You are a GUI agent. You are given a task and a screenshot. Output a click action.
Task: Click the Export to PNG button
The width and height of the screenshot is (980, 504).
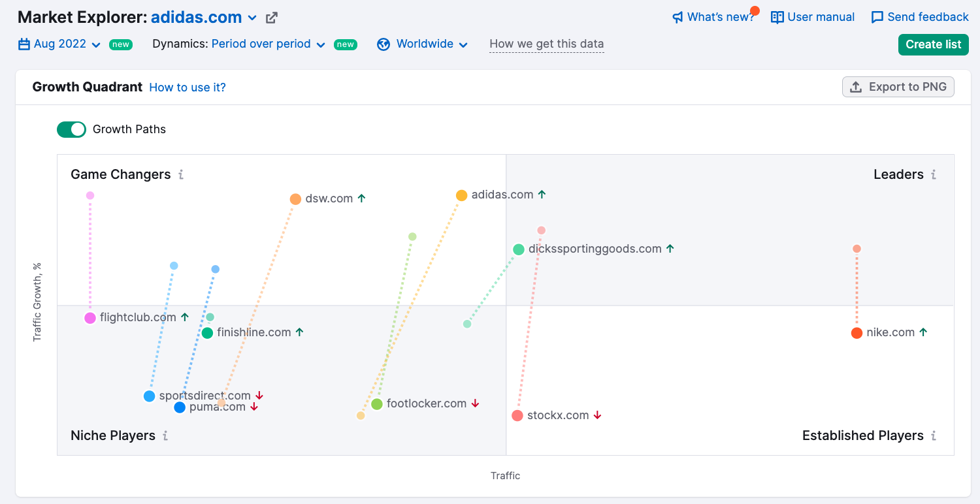pos(898,87)
